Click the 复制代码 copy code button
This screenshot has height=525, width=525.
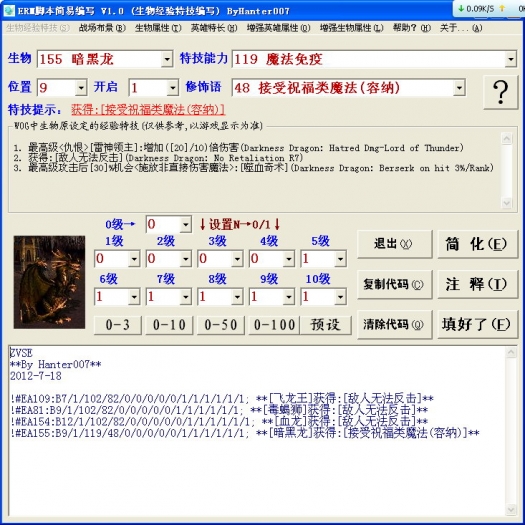tap(394, 284)
